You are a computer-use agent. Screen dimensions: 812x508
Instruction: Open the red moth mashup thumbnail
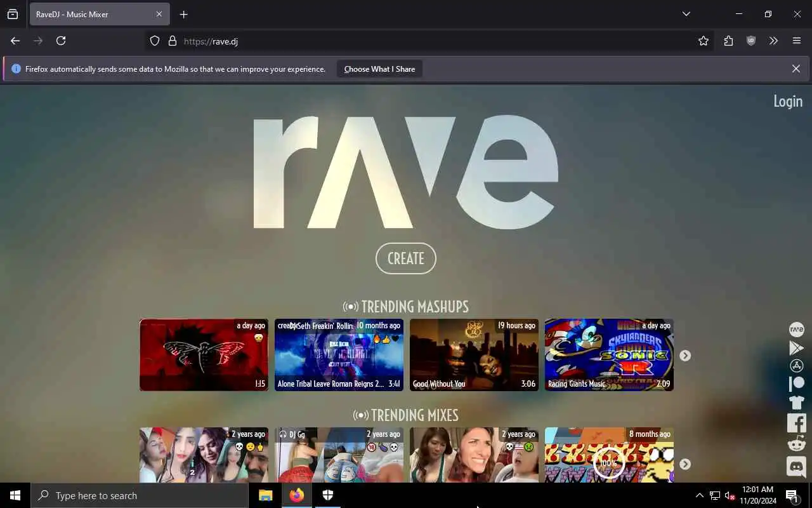coord(204,355)
